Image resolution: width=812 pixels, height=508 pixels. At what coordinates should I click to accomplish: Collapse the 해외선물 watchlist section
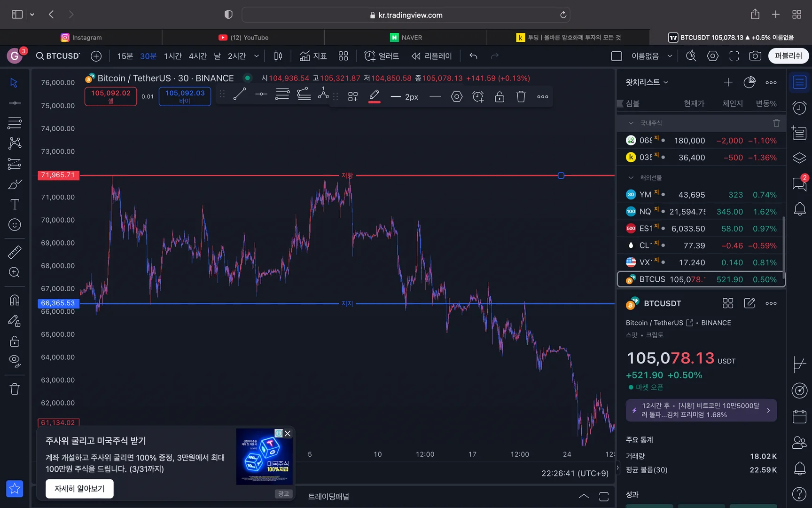[631, 178]
